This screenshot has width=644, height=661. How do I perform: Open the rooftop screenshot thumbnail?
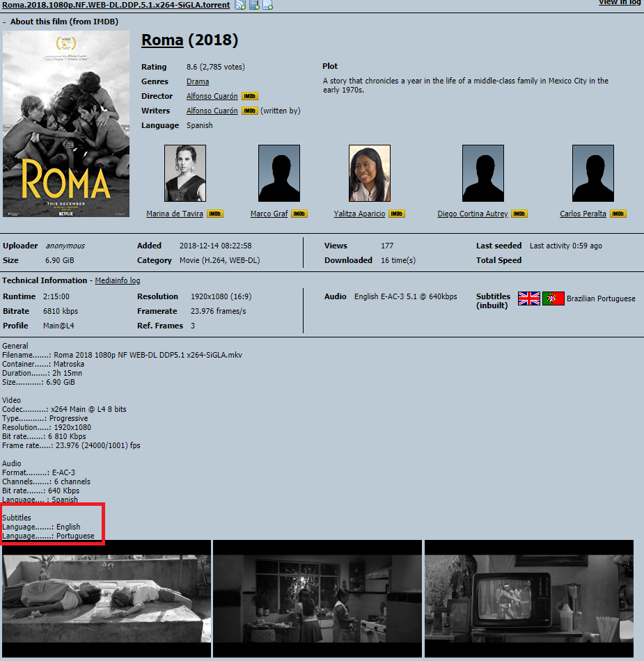pyautogui.click(x=107, y=598)
